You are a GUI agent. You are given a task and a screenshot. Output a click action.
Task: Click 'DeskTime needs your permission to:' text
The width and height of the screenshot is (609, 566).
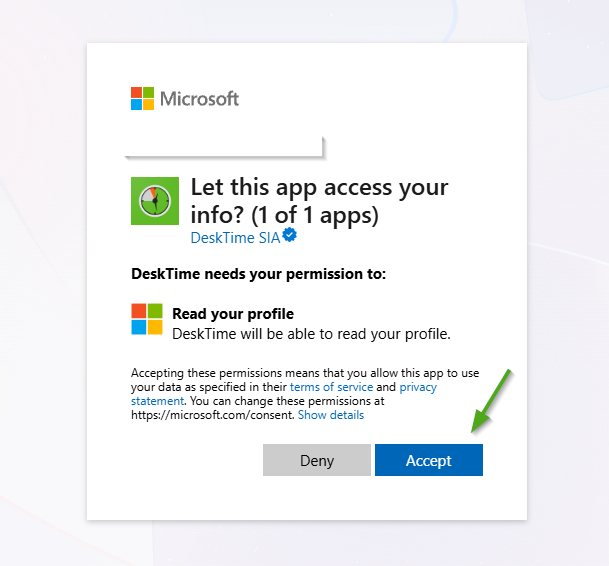(x=258, y=273)
